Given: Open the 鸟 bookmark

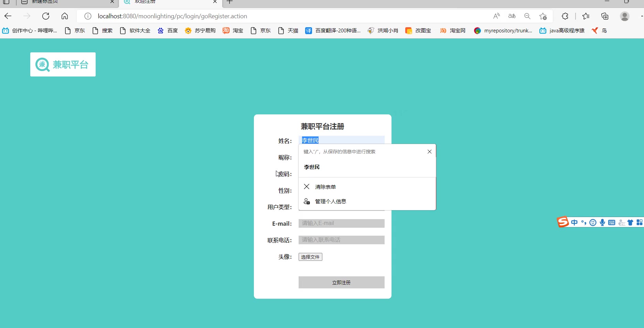Looking at the screenshot, I should pos(599,31).
